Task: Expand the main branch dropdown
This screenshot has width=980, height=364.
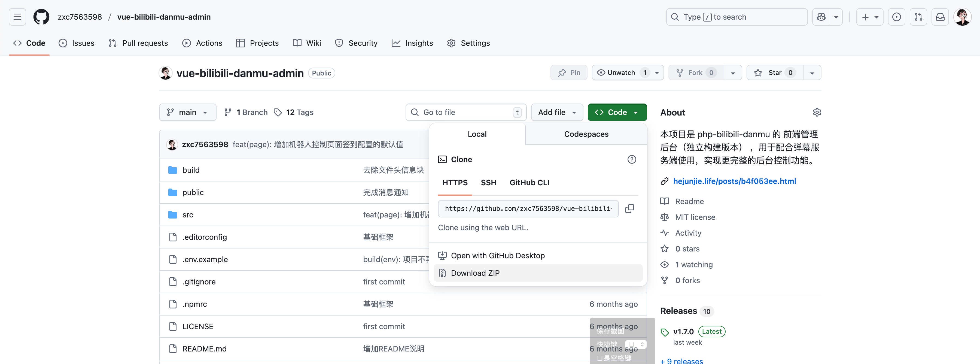Action: click(188, 112)
